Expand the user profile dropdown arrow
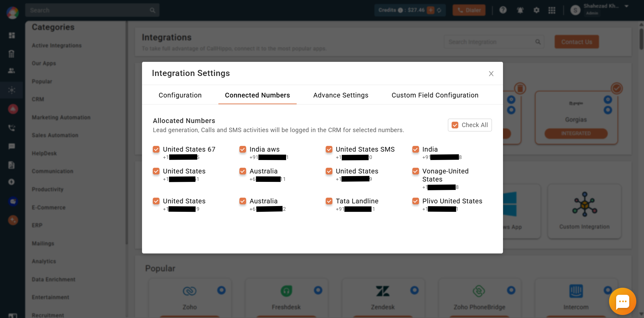This screenshot has width=644, height=318. pos(627,6)
